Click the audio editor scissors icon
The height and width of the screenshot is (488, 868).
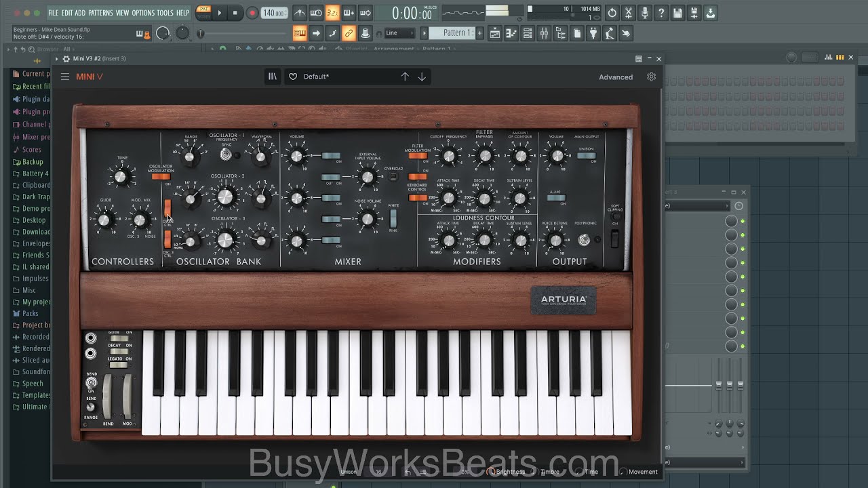[628, 13]
